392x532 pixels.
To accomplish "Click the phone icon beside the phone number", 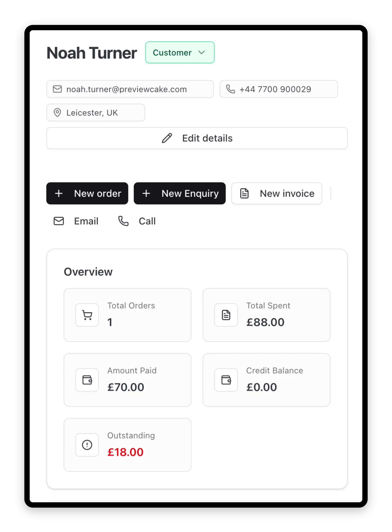I will pos(230,89).
